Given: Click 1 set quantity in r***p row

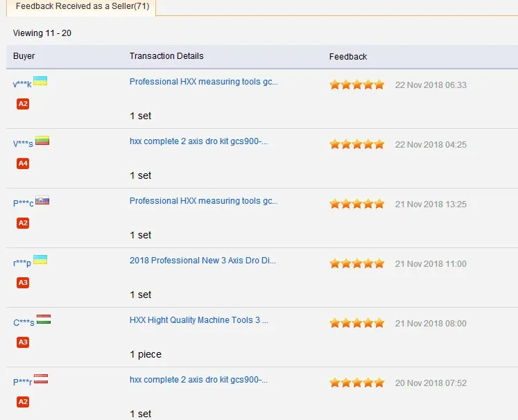Looking at the screenshot, I should click(140, 295).
